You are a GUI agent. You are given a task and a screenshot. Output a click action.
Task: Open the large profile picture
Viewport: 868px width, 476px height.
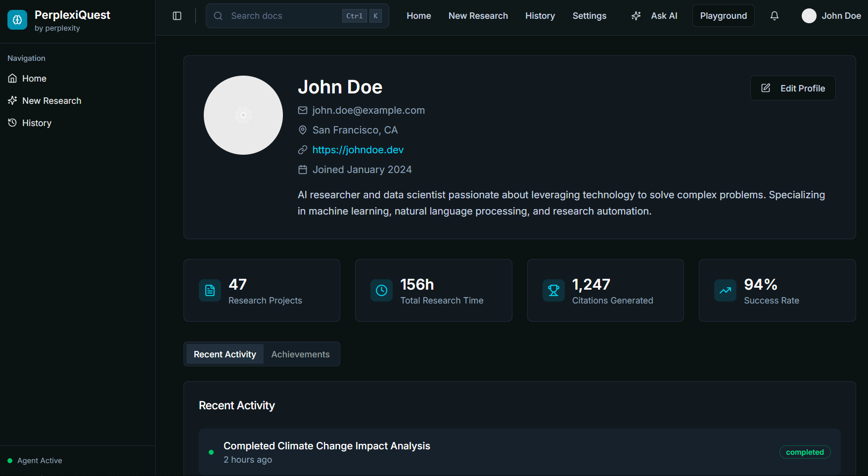(x=243, y=115)
